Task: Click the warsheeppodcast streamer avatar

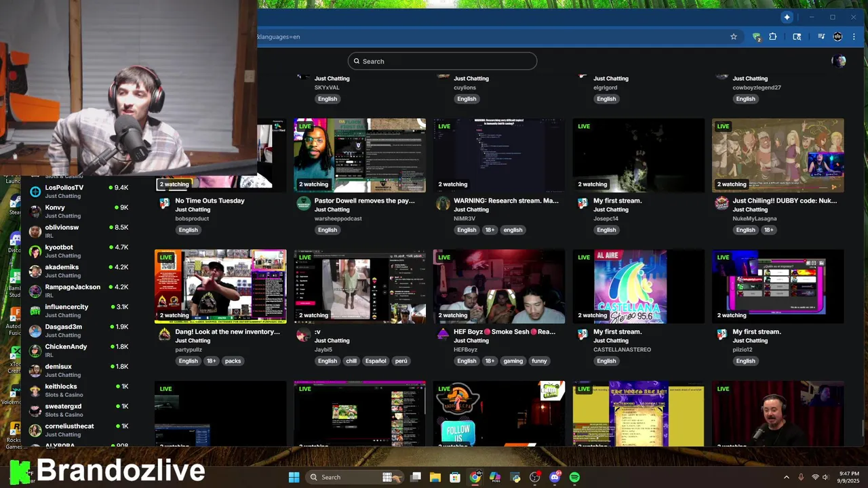Action: [x=304, y=203]
